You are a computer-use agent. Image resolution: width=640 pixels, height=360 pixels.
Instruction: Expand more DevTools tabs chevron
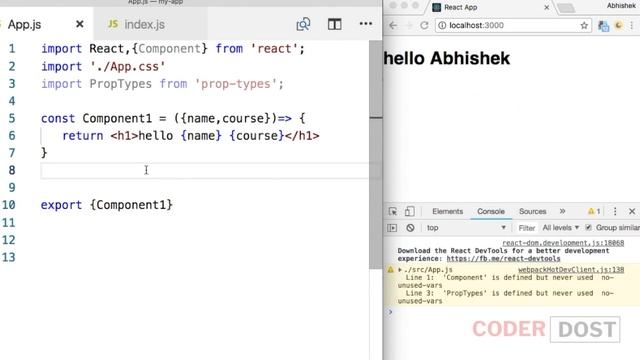coord(562,211)
